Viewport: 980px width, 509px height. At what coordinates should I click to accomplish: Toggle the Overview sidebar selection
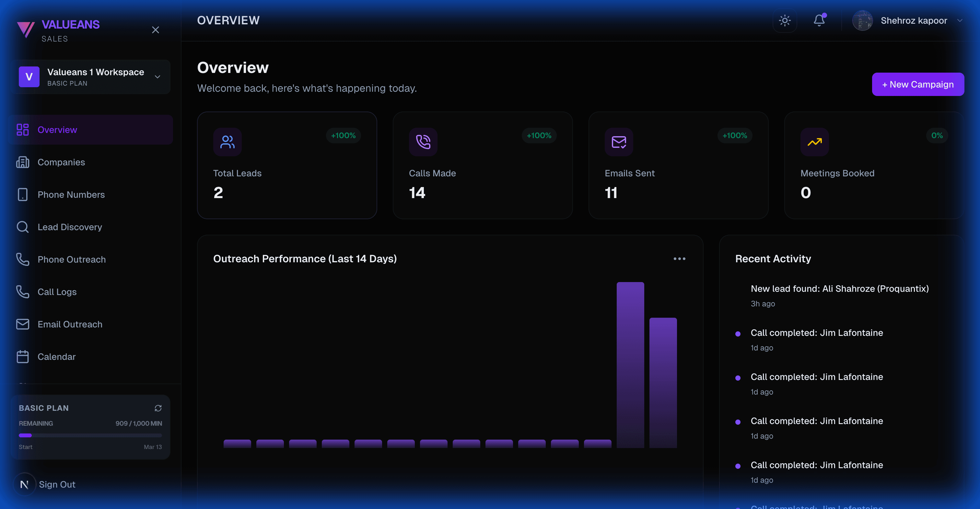coord(57,129)
